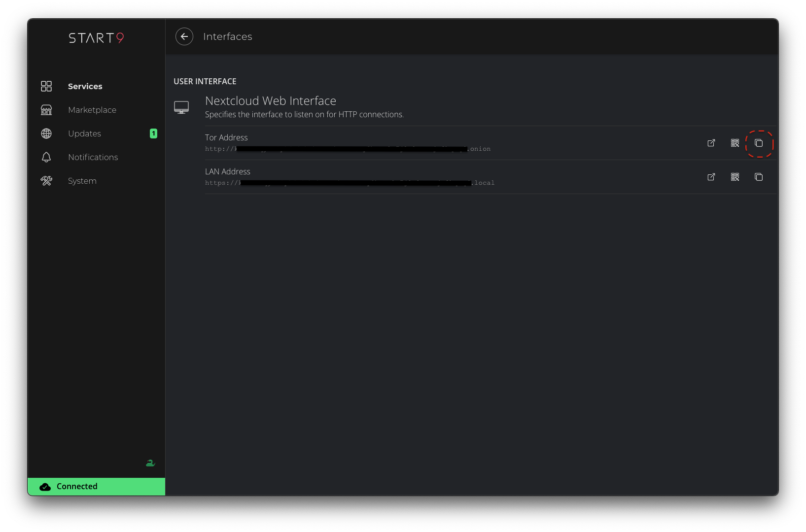Go back using the arrow button
This screenshot has width=806, height=532.
point(184,36)
